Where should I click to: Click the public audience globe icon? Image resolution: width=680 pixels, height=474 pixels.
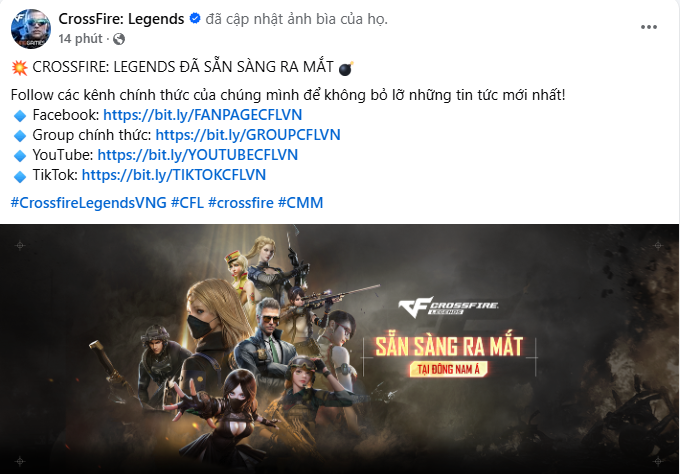[x=119, y=39]
